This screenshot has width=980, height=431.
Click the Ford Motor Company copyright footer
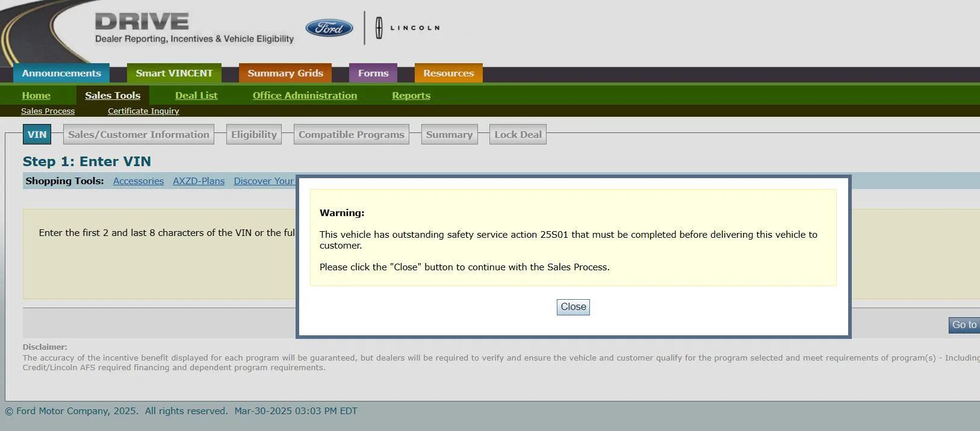pos(181,411)
